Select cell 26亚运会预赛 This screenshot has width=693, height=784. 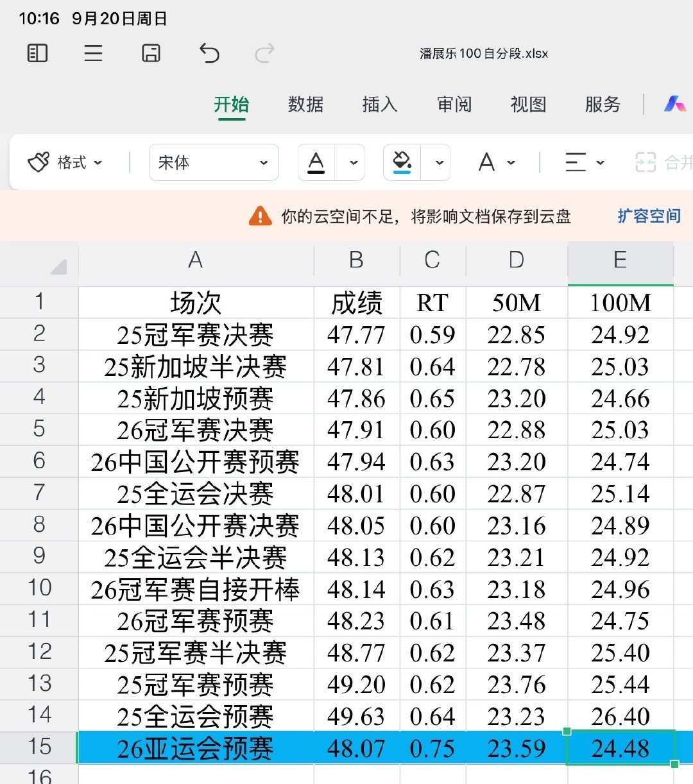[x=196, y=748]
